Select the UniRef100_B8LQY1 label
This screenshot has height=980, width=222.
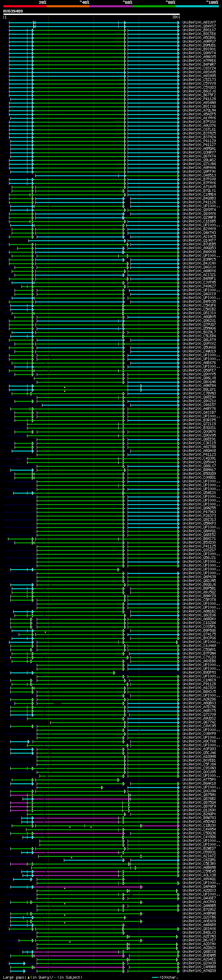[x=199, y=390]
